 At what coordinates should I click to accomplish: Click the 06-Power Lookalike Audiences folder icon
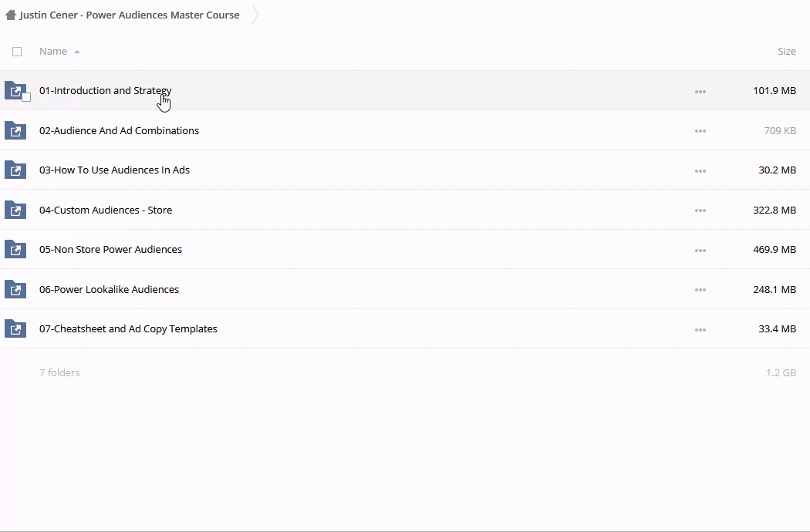pos(15,289)
